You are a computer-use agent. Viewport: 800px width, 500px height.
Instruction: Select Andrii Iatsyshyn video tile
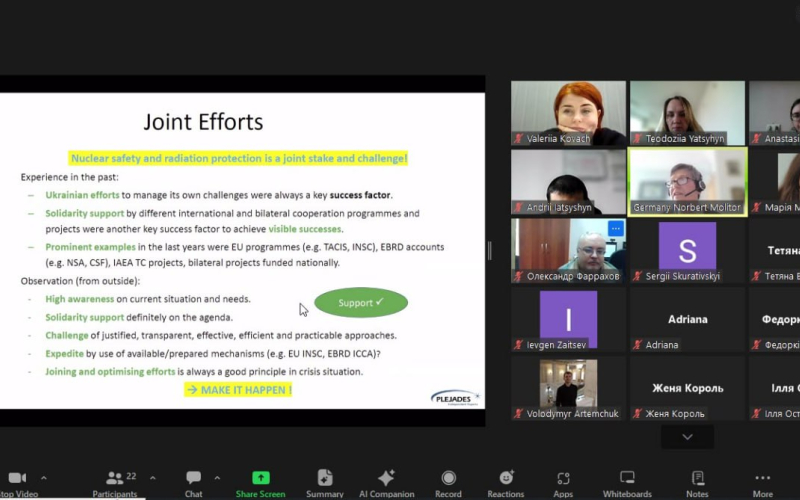tap(568, 182)
